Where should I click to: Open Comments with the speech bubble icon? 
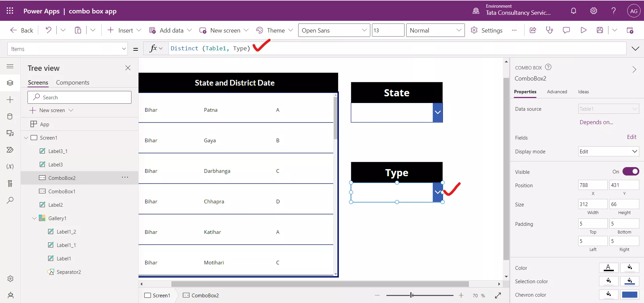click(567, 30)
